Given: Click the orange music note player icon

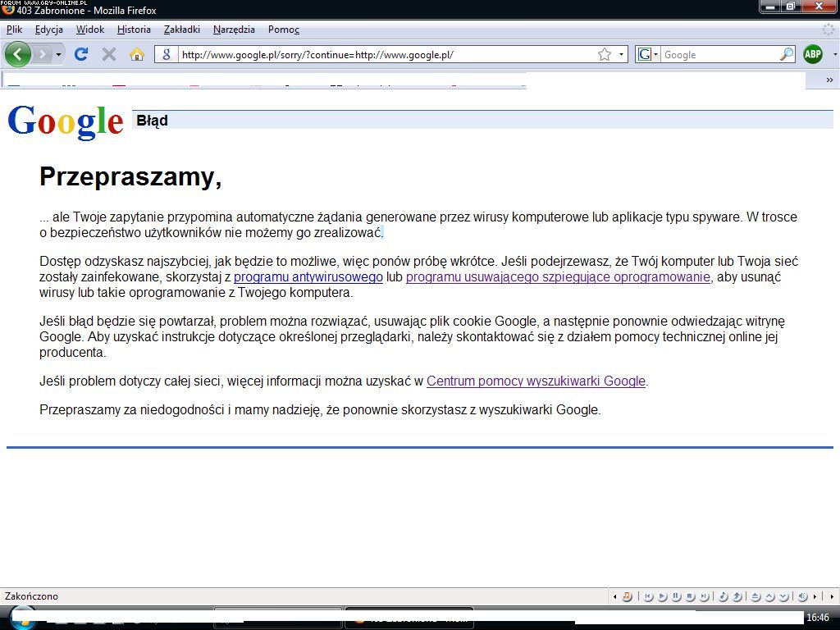Looking at the screenshot, I should [x=627, y=596].
